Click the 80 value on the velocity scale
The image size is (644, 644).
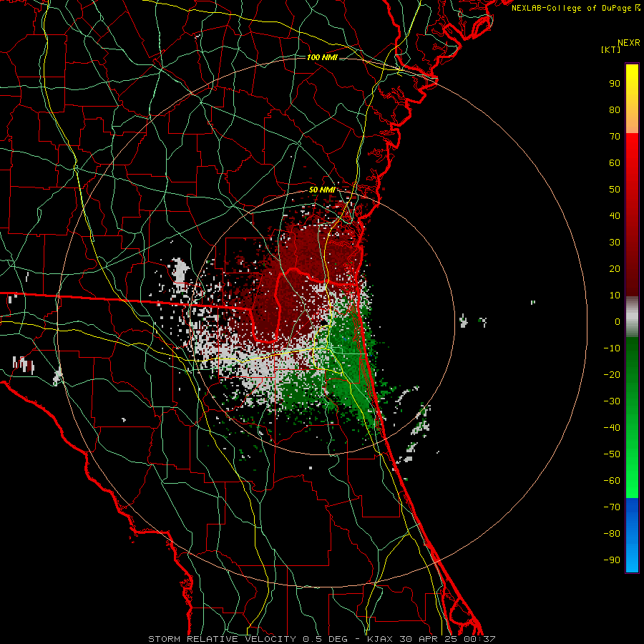click(x=615, y=110)
